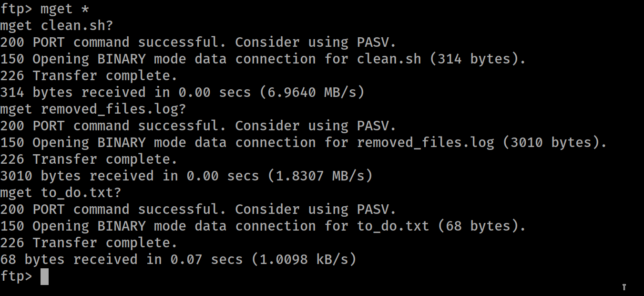Click "Transfer complete" above the 3010 bytes line

tap(105, 159)
